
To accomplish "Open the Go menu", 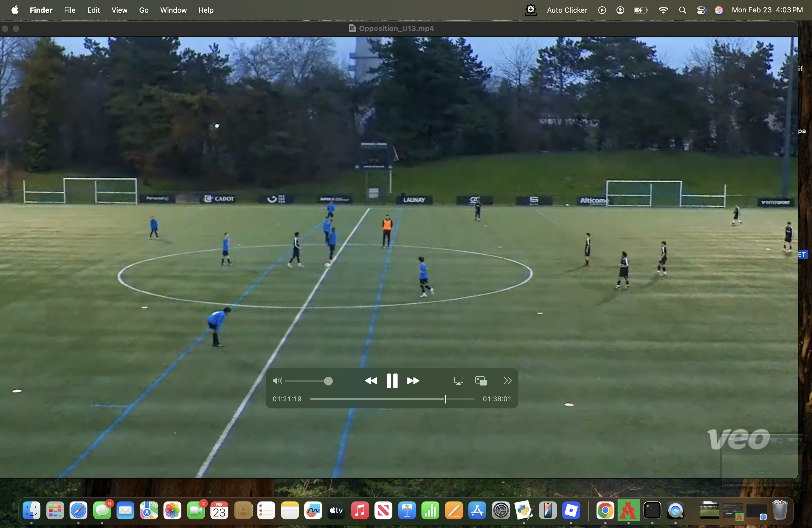I will pos(144,10).
